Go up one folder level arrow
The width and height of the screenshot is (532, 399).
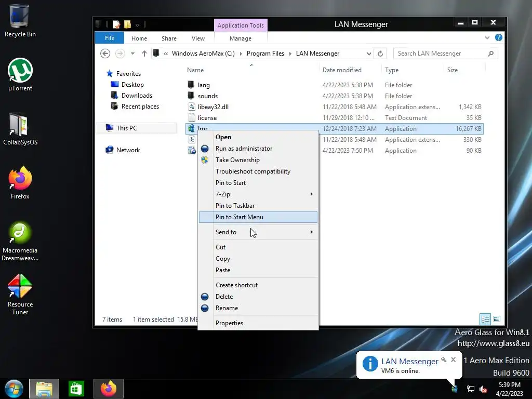pyautogui.click(x=144, y=54)
